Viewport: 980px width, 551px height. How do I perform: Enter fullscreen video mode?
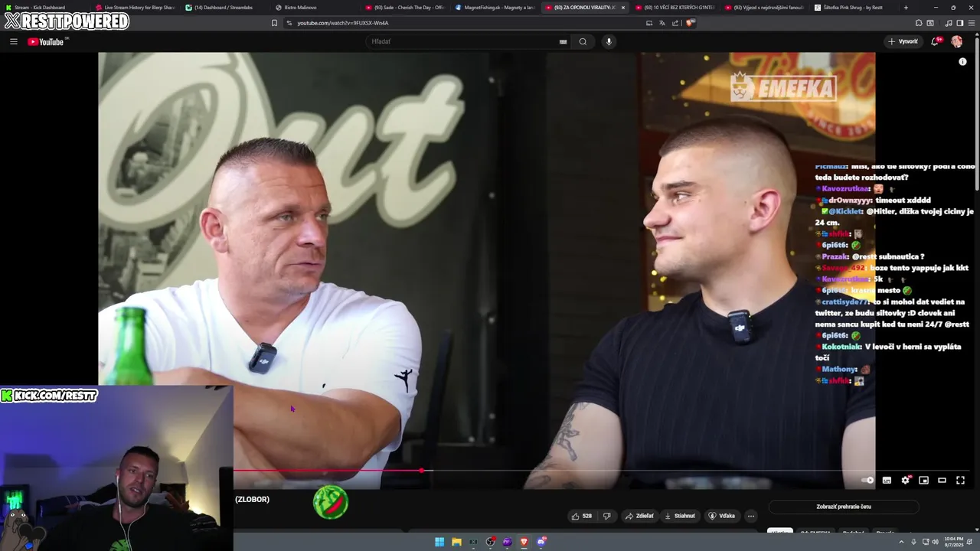(960, 480)
